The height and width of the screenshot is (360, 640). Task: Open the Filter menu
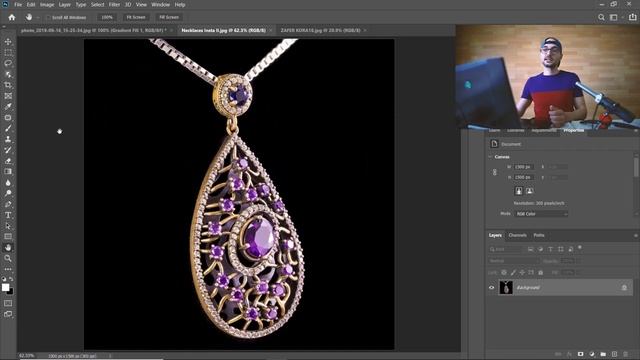114,4
